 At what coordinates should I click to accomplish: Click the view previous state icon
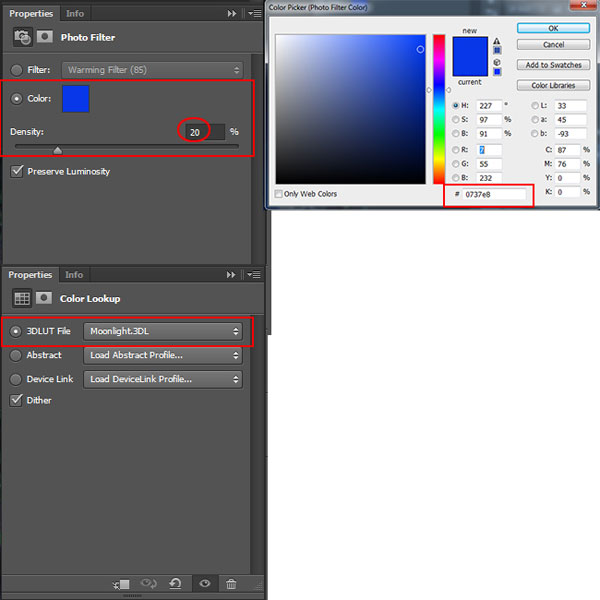point(148,584)
